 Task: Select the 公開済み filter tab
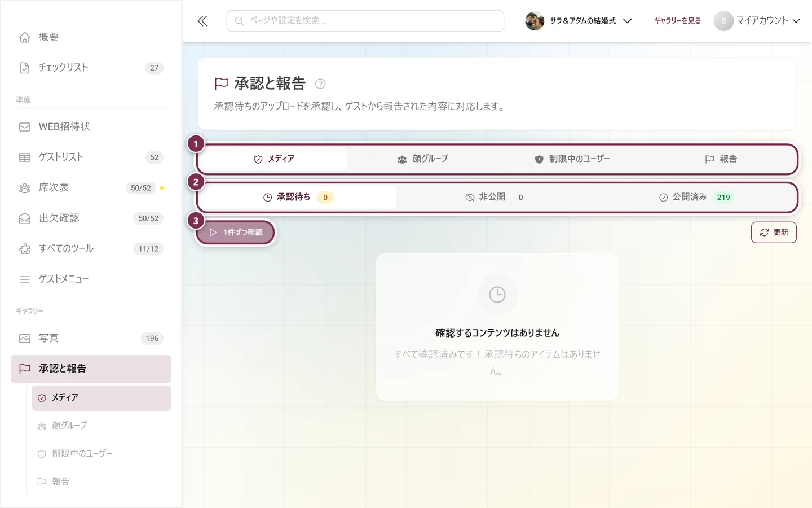(x=695, y=198)
